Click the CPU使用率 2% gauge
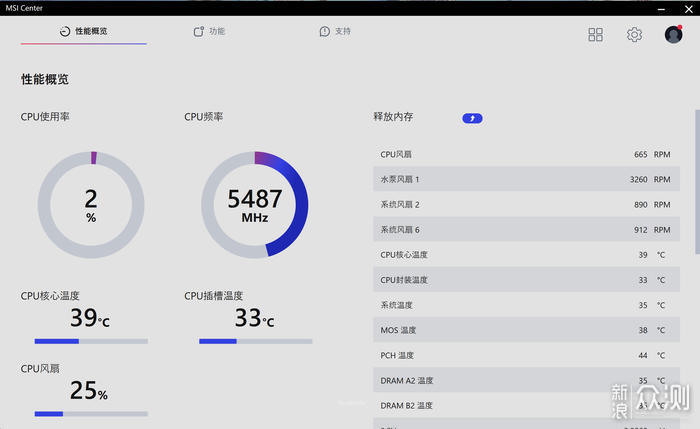Image resolution: width=700 pixels, height=429 pixels. tap(91, 205)
